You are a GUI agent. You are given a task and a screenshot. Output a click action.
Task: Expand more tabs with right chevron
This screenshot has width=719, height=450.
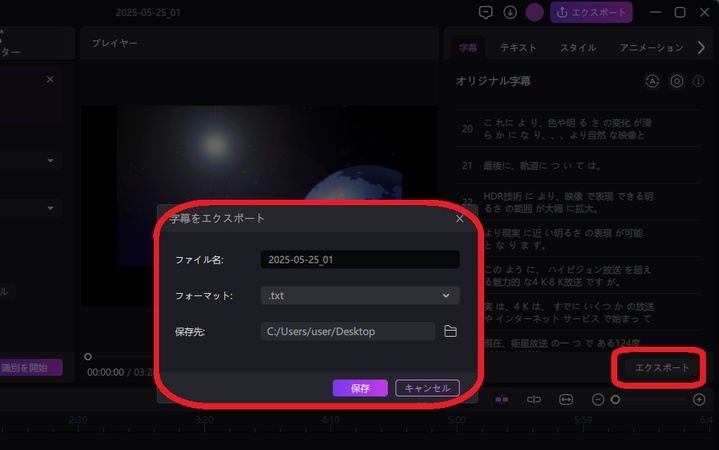point(701,47)
